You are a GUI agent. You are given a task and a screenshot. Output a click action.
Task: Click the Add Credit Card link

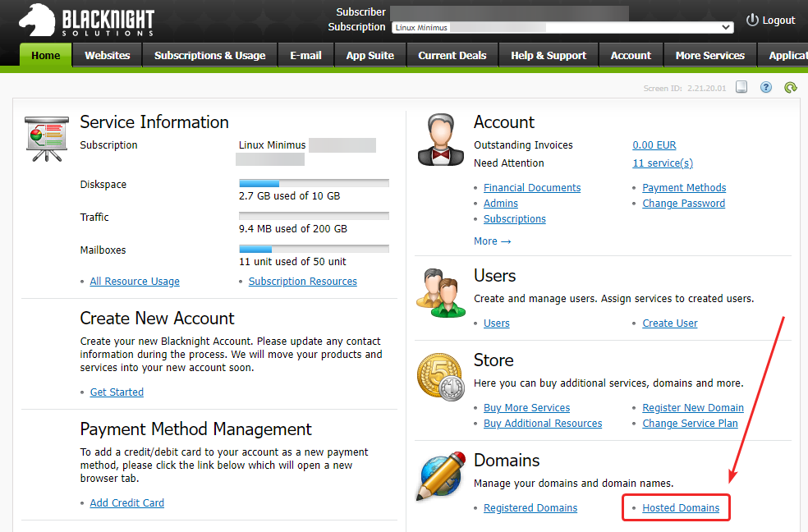pyautogui.click(x=126, y=502)
